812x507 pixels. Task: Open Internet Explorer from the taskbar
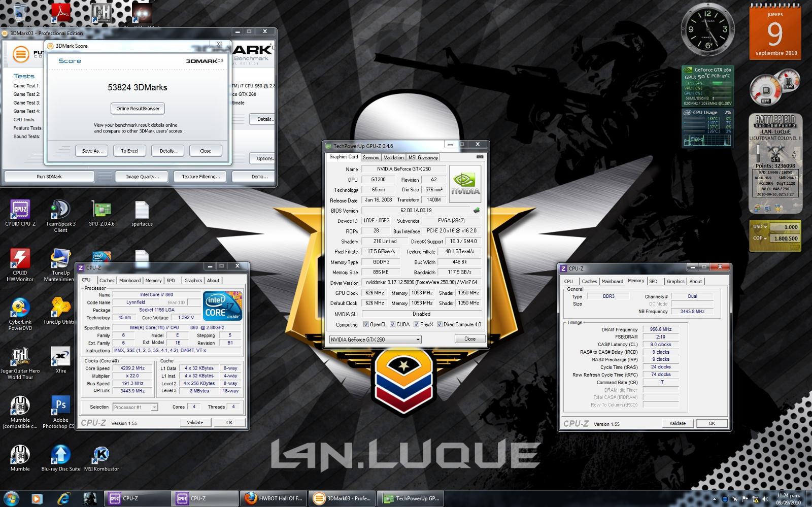coord(63,498)
